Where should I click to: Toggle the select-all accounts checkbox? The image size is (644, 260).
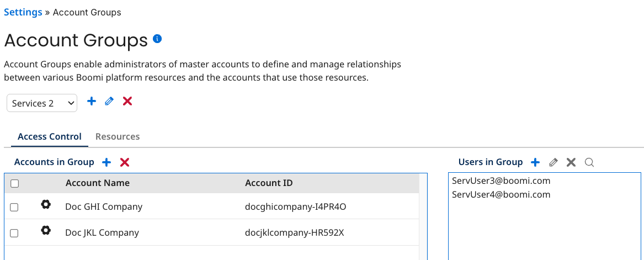click(x=14, y=184)
